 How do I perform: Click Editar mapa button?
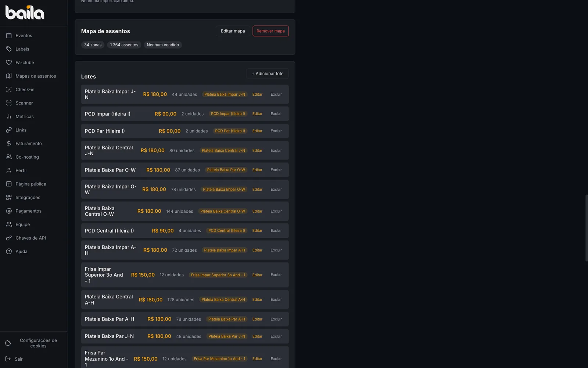(x=233, y=31)
